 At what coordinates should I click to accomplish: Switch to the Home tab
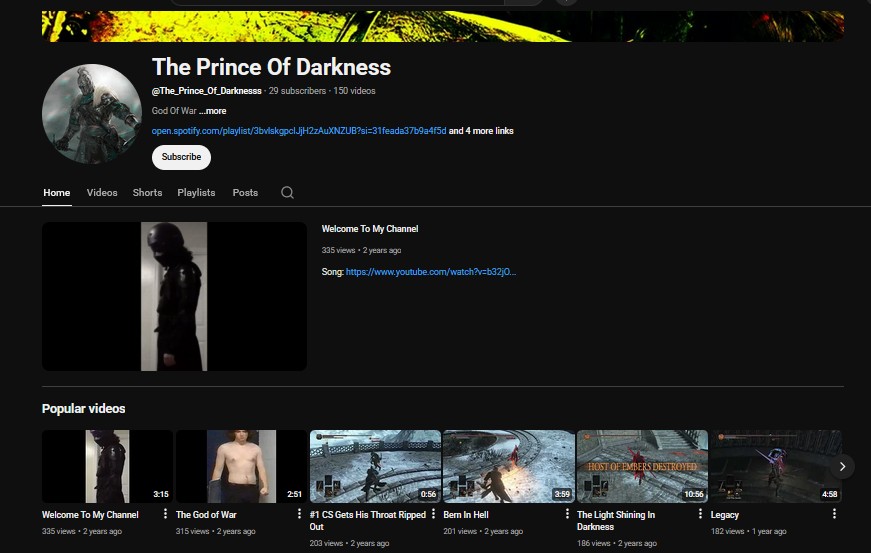(x=57, y=193)
